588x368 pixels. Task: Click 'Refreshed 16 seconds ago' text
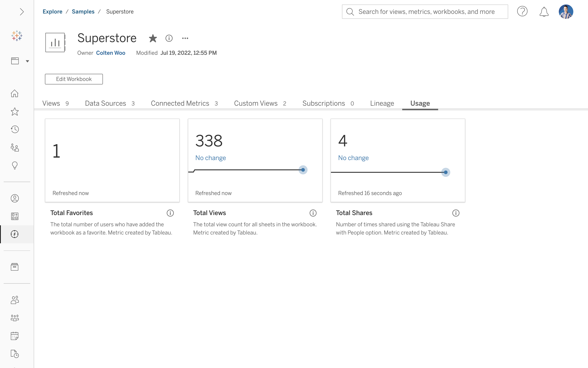pyautogui.click(x=370, y=193)
